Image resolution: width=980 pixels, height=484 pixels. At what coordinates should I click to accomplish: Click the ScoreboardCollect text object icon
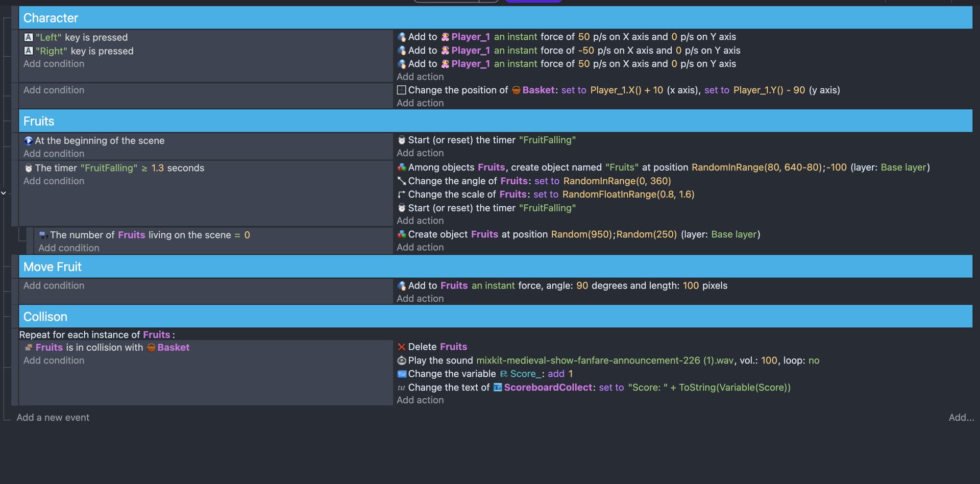pos(498,388)
